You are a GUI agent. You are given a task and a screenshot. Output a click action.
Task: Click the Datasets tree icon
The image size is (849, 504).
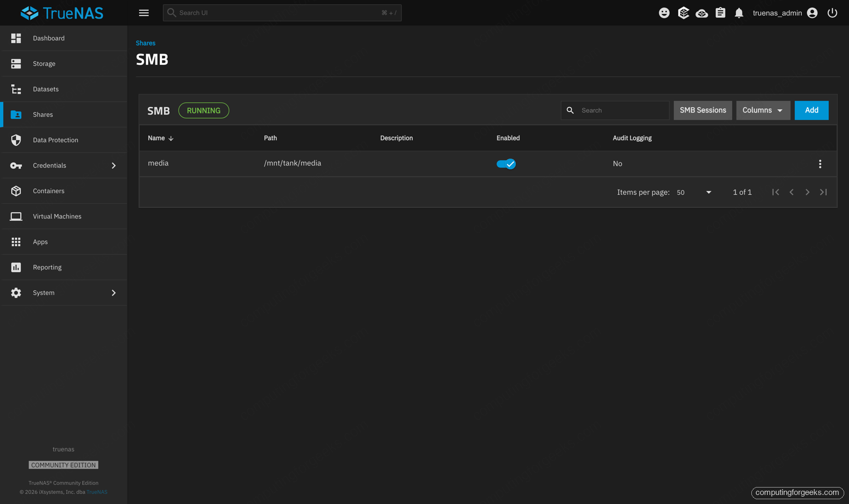click(16, 89)
